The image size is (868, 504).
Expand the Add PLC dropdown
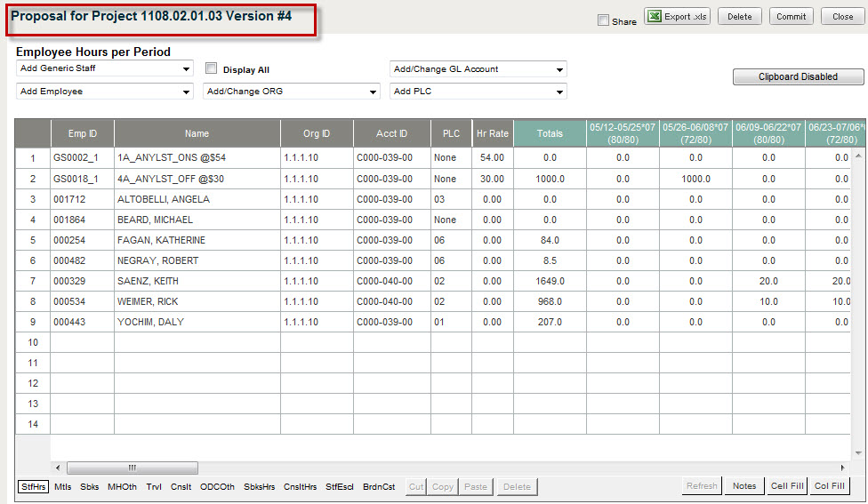[x=478, y=92]
